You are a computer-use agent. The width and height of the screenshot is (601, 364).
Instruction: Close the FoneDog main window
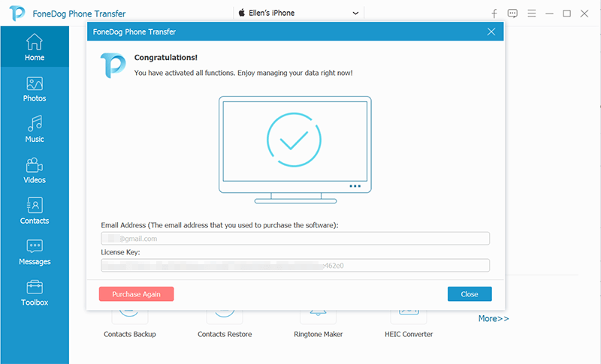tap(584, 14)
